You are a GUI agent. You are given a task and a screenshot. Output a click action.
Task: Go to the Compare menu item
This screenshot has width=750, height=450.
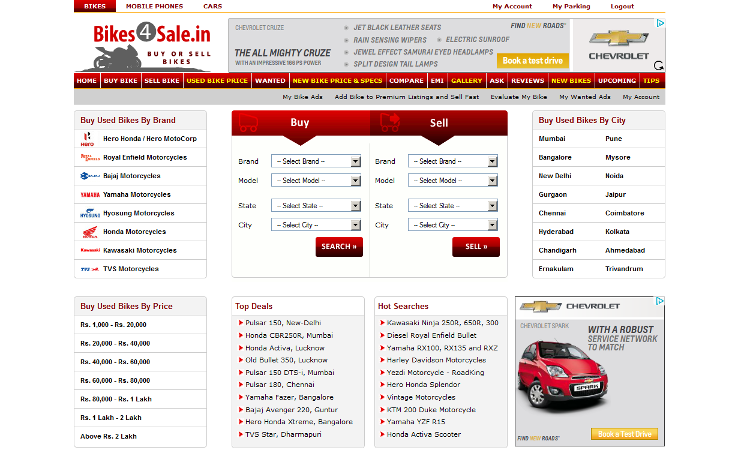(x=406, y=81)
